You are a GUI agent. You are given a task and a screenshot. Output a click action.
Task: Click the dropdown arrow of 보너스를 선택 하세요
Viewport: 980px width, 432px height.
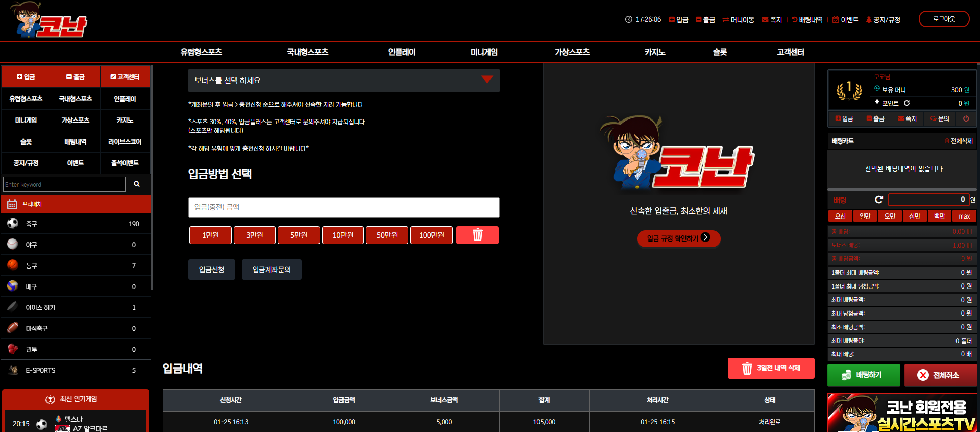coord(487,80)
